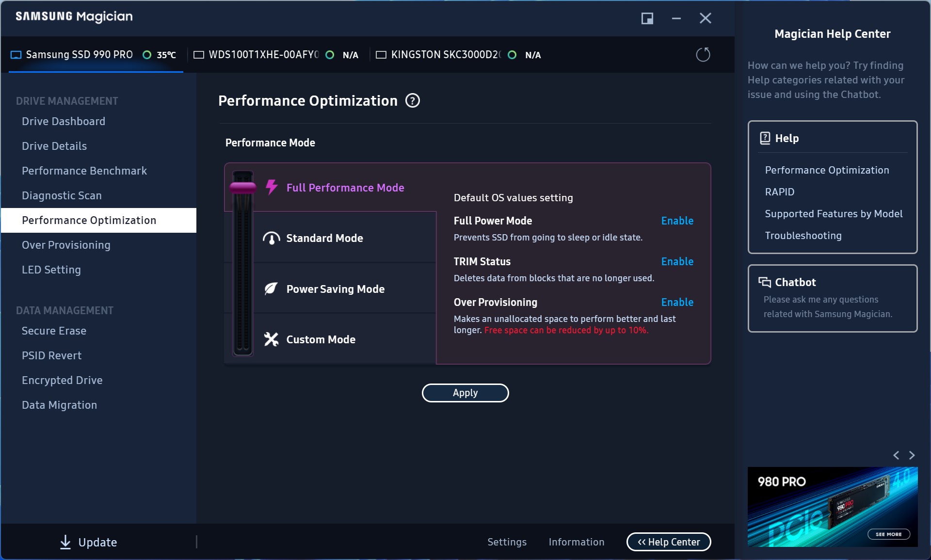This screenshot has height=560, width=931.
Task: Click the refresh drive list icon
Action: point(703,55)
